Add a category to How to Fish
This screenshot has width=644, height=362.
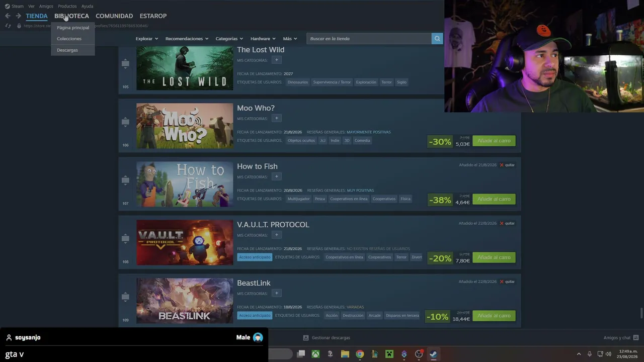coord(276,176)
